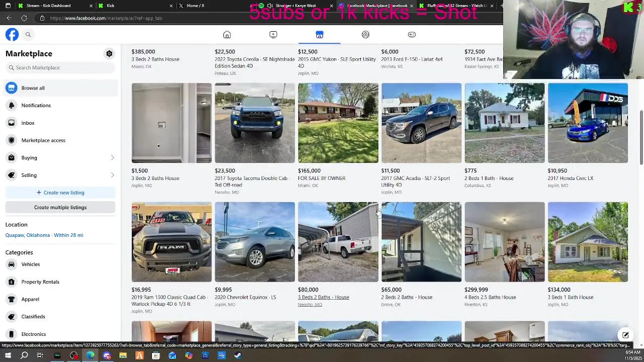Viewport: 644px width, 362px height.
Task: Switch to Stronger - Kanye West tab
Action: coord(297,6)
